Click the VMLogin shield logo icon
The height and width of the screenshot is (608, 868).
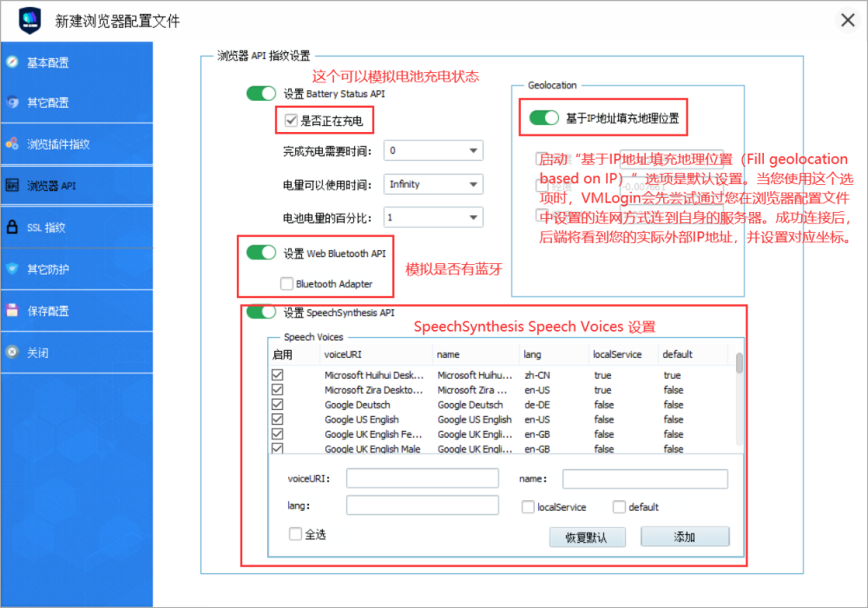30,21
